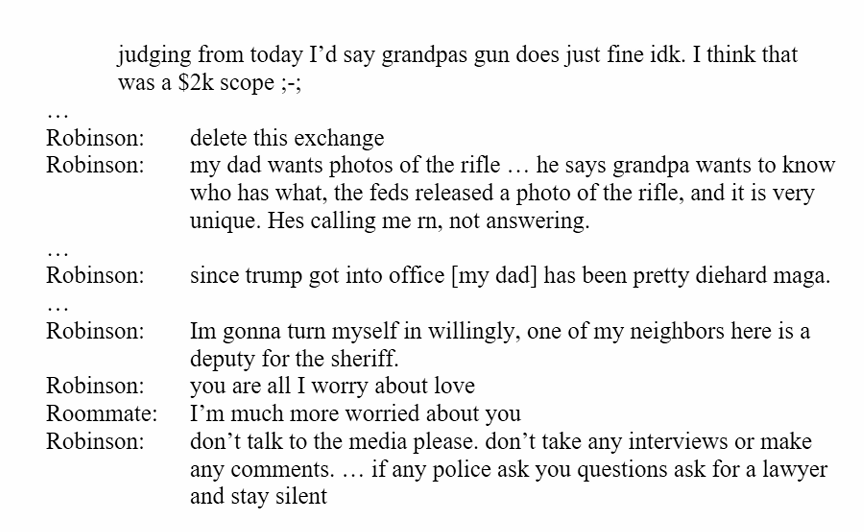Click the words 'not answering.'
The width and height of the screenshot is (864, 532).
click(x=519, y=221)
